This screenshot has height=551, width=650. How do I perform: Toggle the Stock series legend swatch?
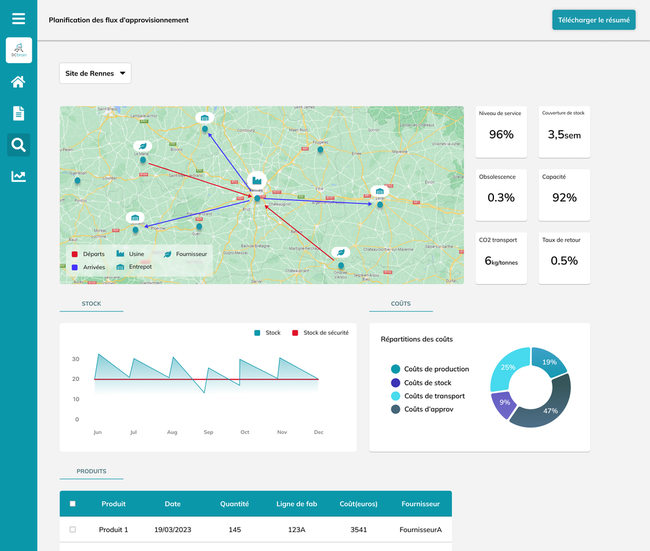(x=257, y=333)
